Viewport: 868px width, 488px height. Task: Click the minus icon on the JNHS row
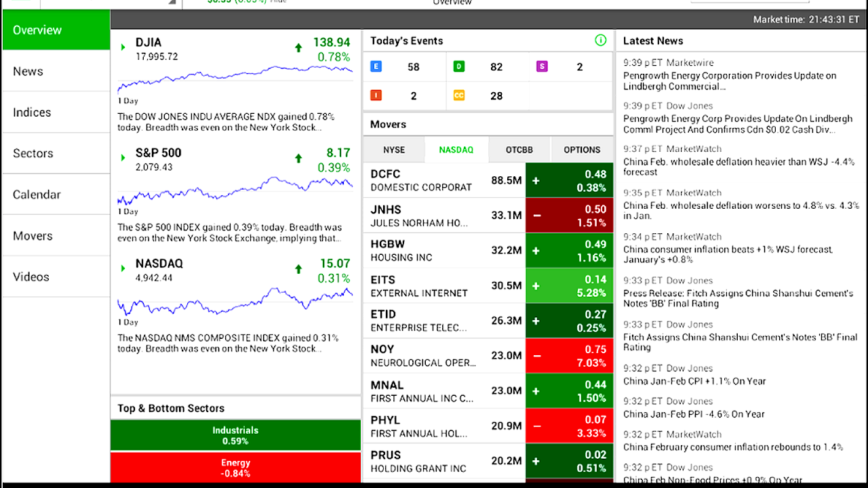coord(536,216)
